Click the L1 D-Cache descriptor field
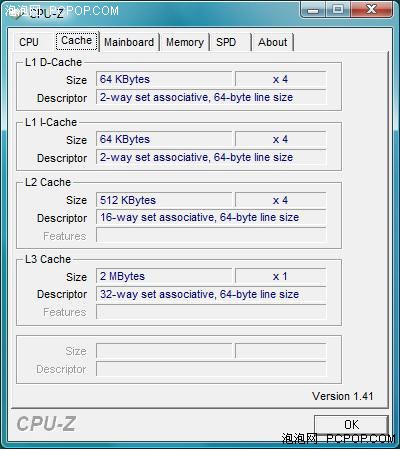Screen dimensions: 400x449 click(x=211, y=97)
